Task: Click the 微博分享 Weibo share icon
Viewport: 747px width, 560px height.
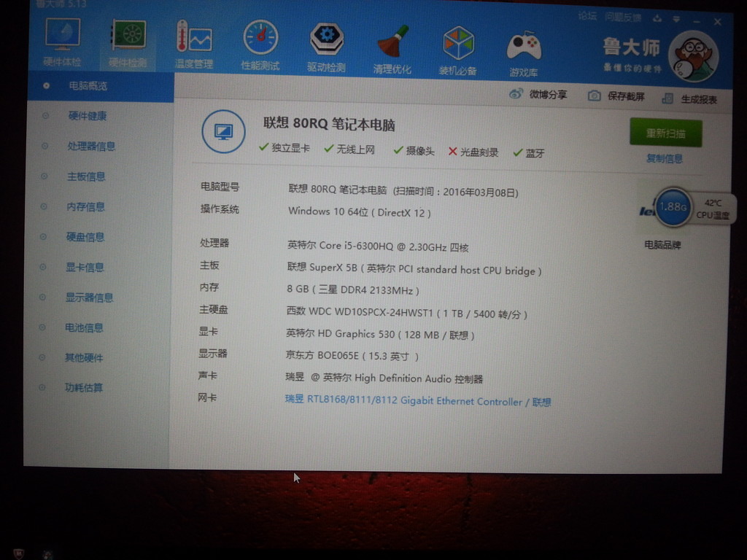Action: (516, 94)
